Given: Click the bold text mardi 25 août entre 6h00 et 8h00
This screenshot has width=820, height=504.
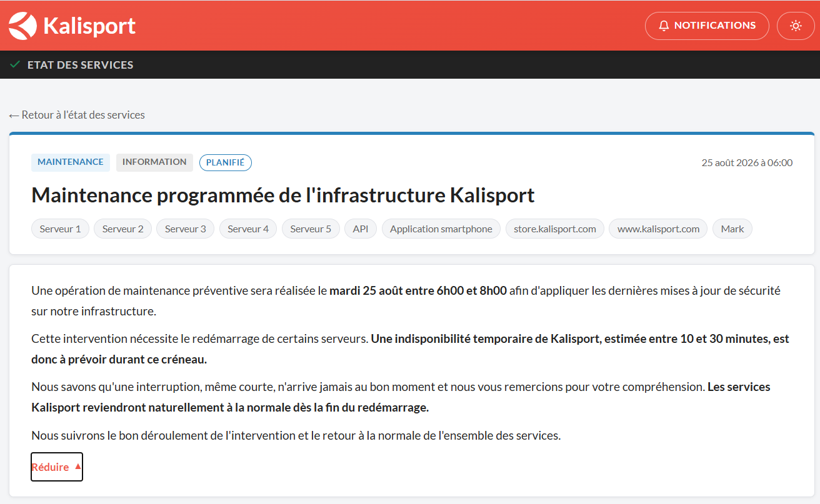Looking at the screenshot, I should click(418, 291).
